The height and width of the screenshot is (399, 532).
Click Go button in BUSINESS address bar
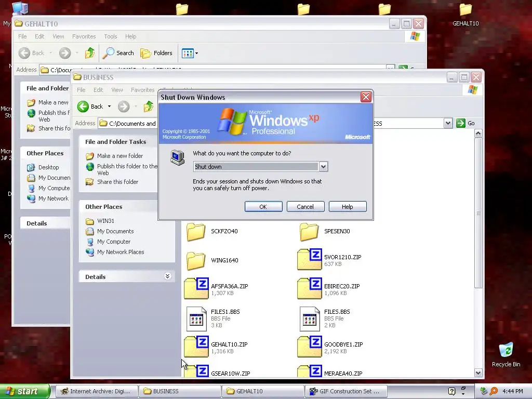click(465, 123)
